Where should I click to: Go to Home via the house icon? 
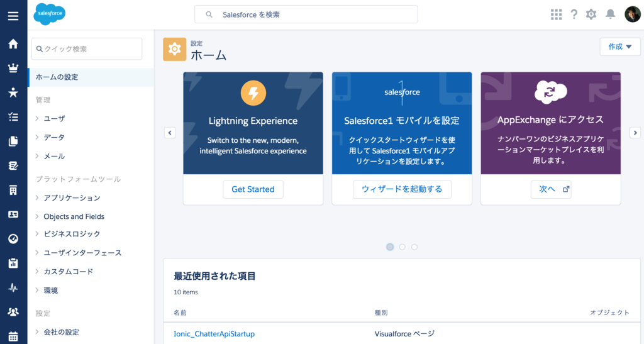[13, 44]
